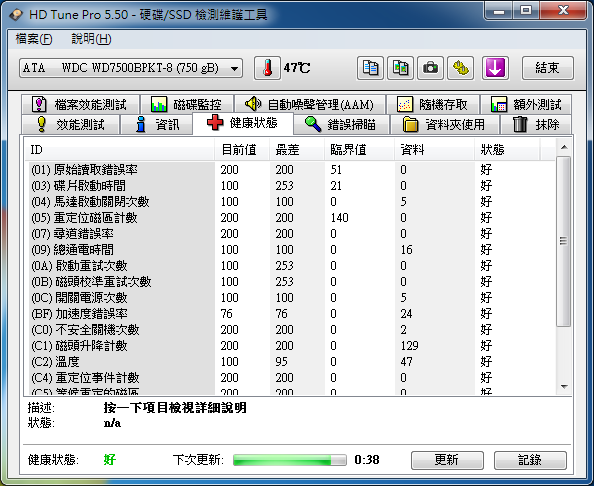Screen dimensions: 594x486
Task: Click the 更新 update button
Action: pos(447,460)
